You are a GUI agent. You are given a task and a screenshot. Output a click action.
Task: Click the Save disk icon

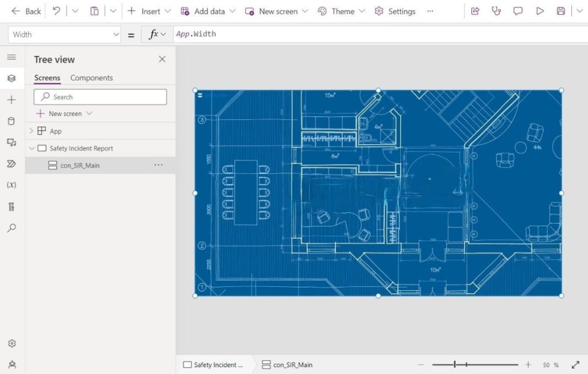[x=560, y=11]
